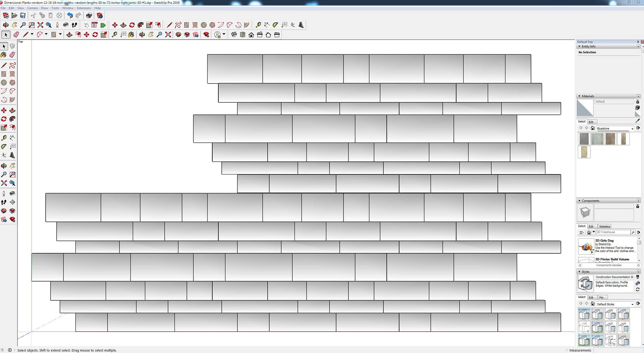Screen dimensions: 644x353
Task: Click the Components search magnifier icon
Action: click(x=633, y=232)
